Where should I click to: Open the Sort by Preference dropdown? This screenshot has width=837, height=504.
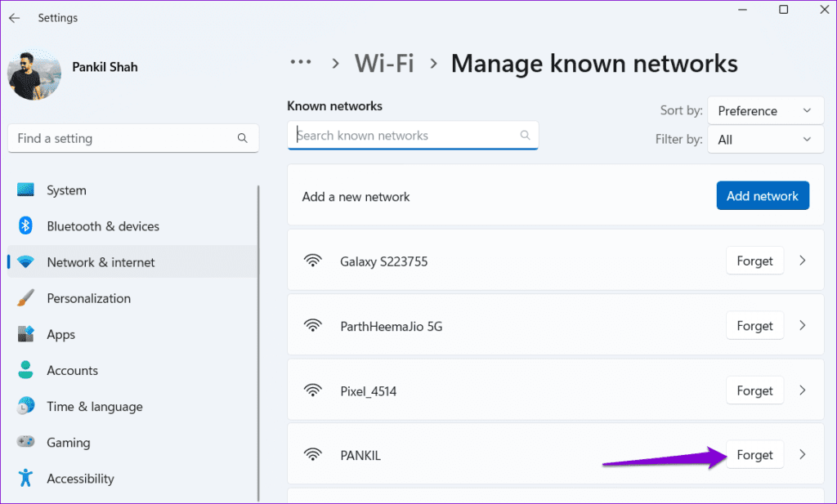click(765, 110)
